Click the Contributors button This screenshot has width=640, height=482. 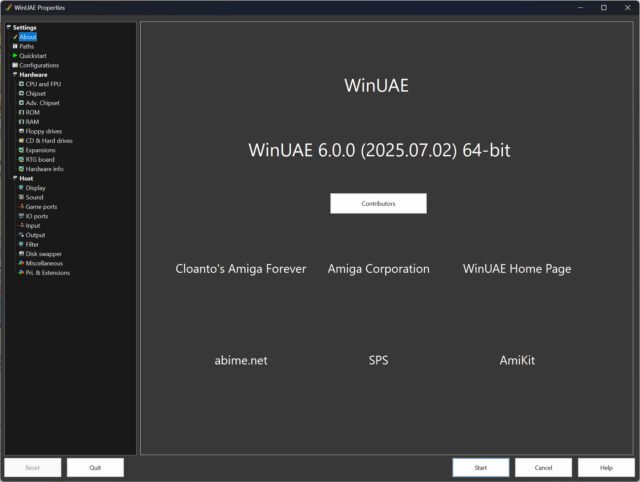tap(378, 203)
